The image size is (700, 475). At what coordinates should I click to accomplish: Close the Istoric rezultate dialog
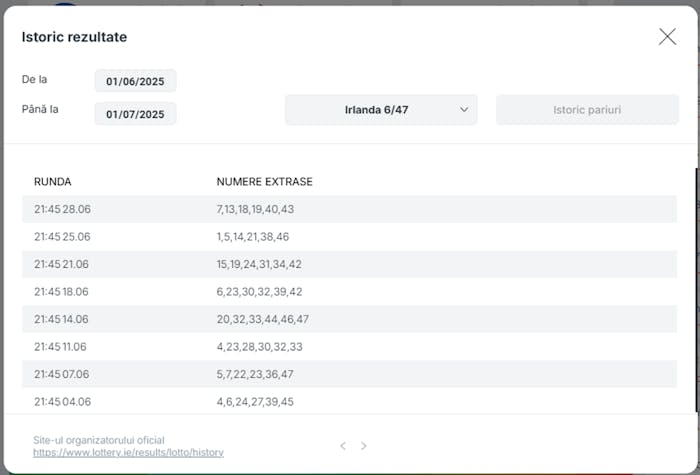click(667, 37)
